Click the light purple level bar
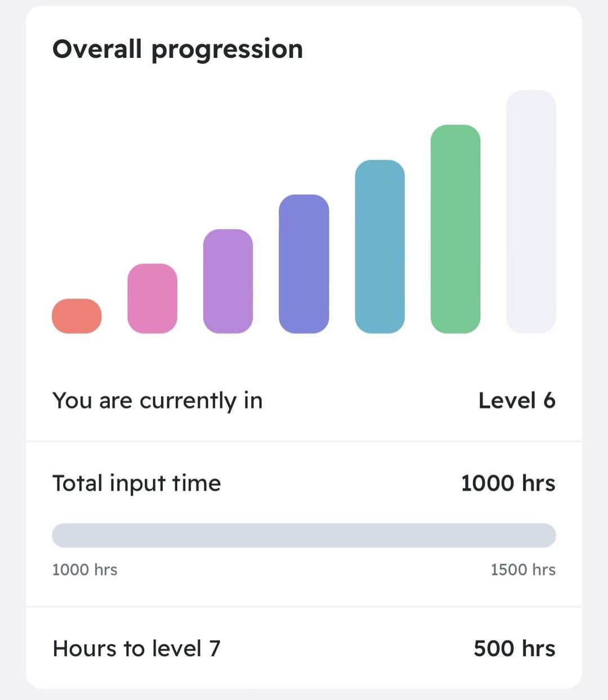Image resolution: width=608 pixels, height=700 pixels. [x=228, y=281]
